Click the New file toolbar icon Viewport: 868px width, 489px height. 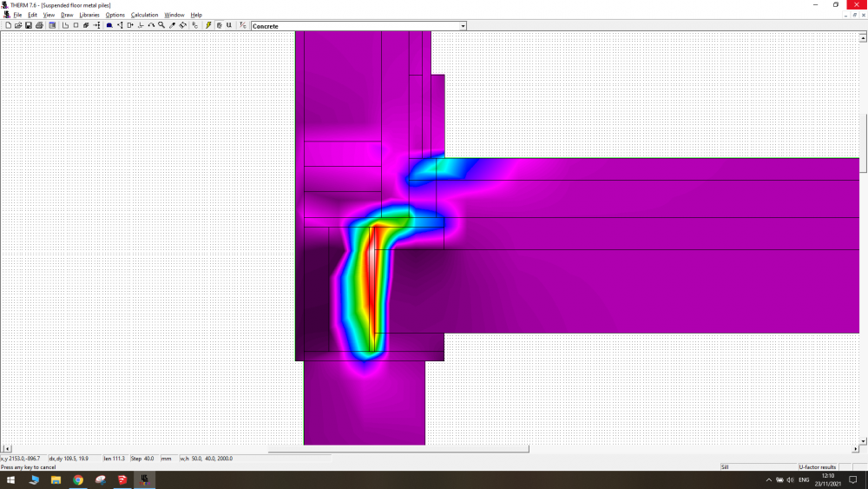pyautogui.click(x=9, y=25)
